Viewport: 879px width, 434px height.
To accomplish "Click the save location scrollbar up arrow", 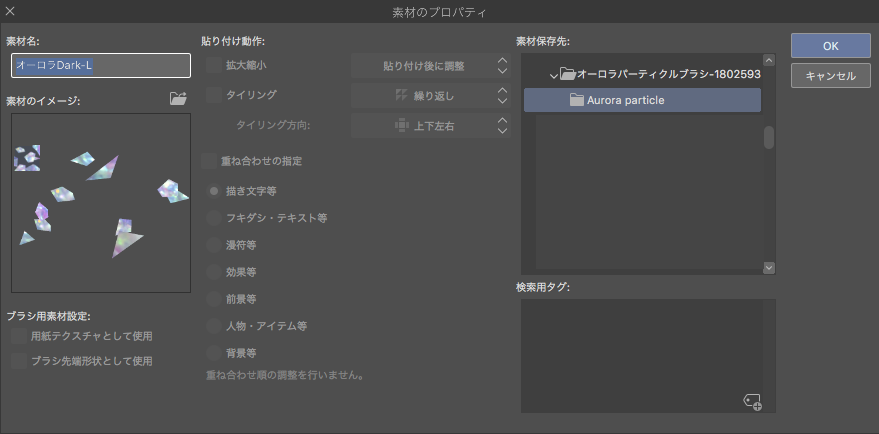I will tap(769, 60).
